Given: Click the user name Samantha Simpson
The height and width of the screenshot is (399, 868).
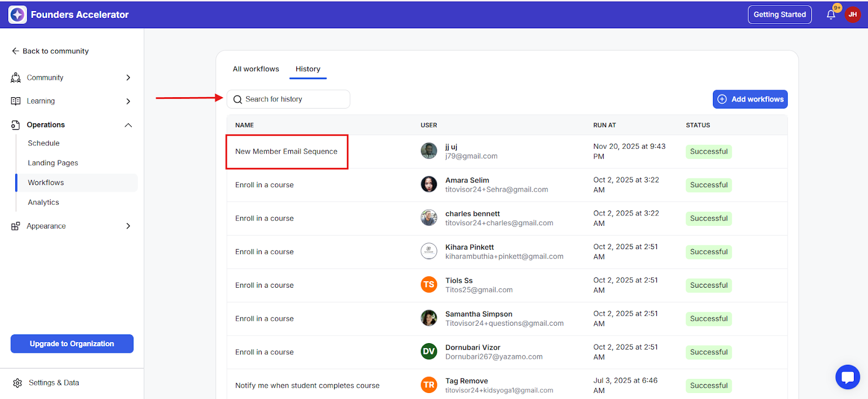Looking at the screenshot, I should [x=479, y=314].
